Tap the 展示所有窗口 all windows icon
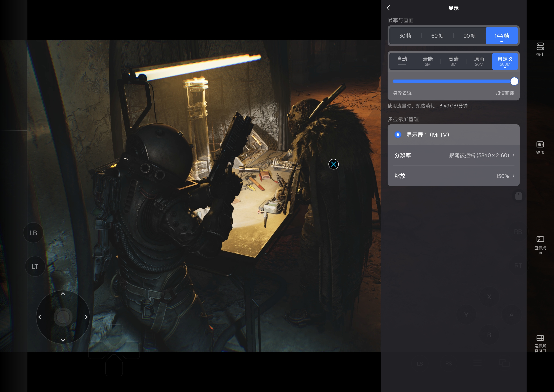This screenshot has height=392, width=554. (x=540, y=343)
